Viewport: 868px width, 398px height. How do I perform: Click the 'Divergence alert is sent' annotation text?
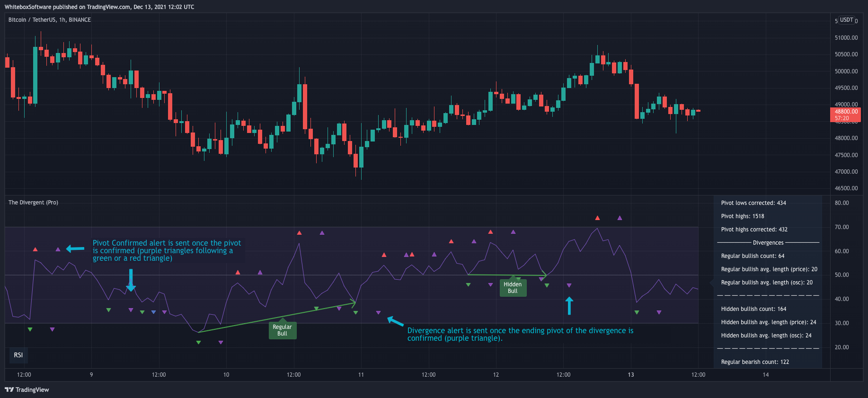520,334
